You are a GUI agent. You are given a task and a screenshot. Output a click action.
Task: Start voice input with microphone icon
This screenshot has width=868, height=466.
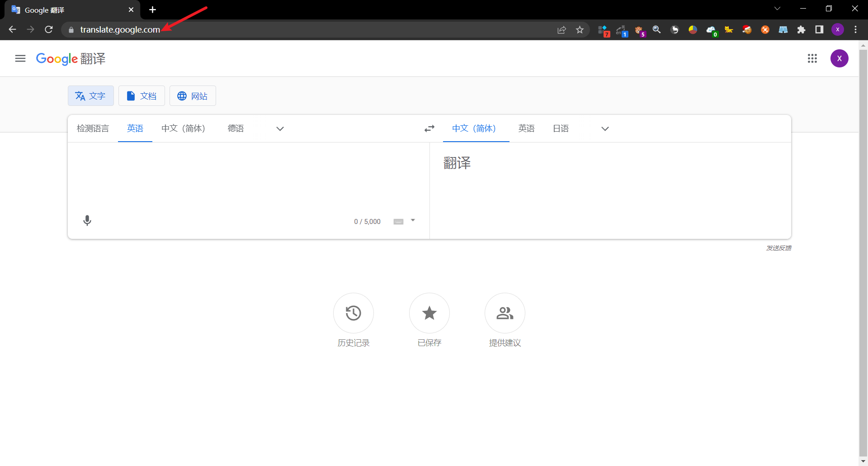pyautogui.click(x=87, y=221)
